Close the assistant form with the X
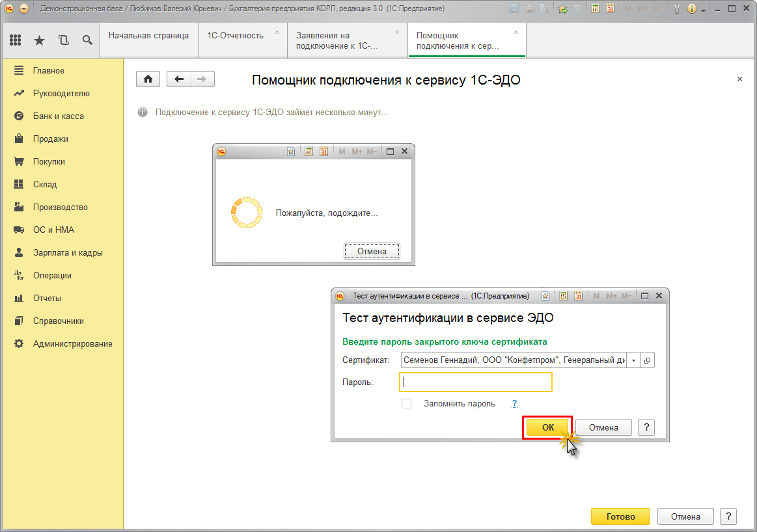 (x=739, y=79)
